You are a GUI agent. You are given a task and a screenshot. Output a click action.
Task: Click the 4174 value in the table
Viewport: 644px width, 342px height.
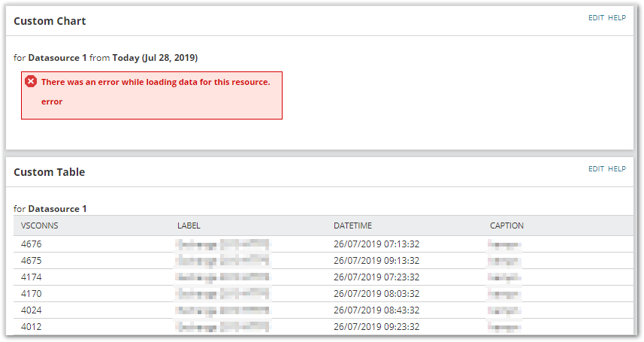(32, 277)
